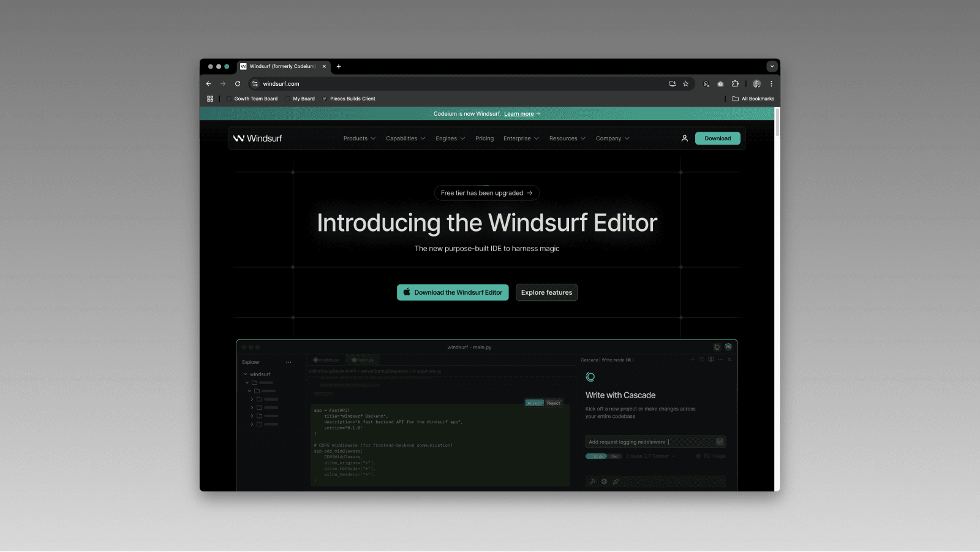Click the Cascade toggle icon in editor titlebar
Screen dimensions: 980x552
point(717,347)
